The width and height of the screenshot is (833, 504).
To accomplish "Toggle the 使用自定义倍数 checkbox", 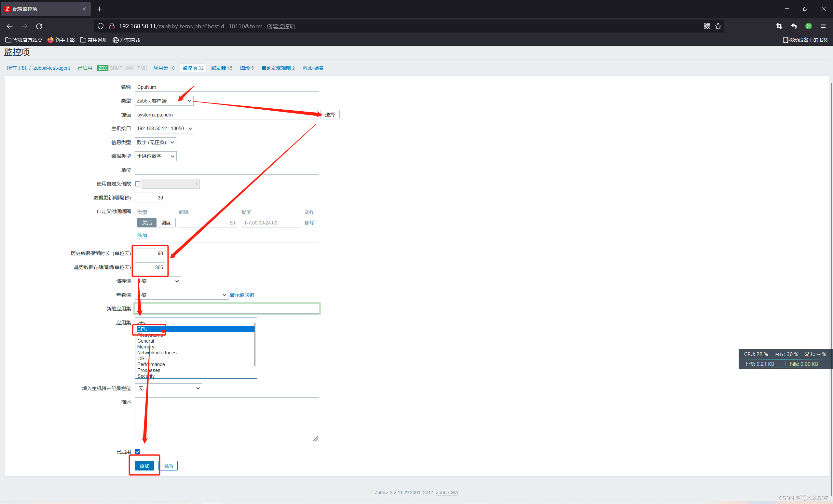I will coord(138,184).
